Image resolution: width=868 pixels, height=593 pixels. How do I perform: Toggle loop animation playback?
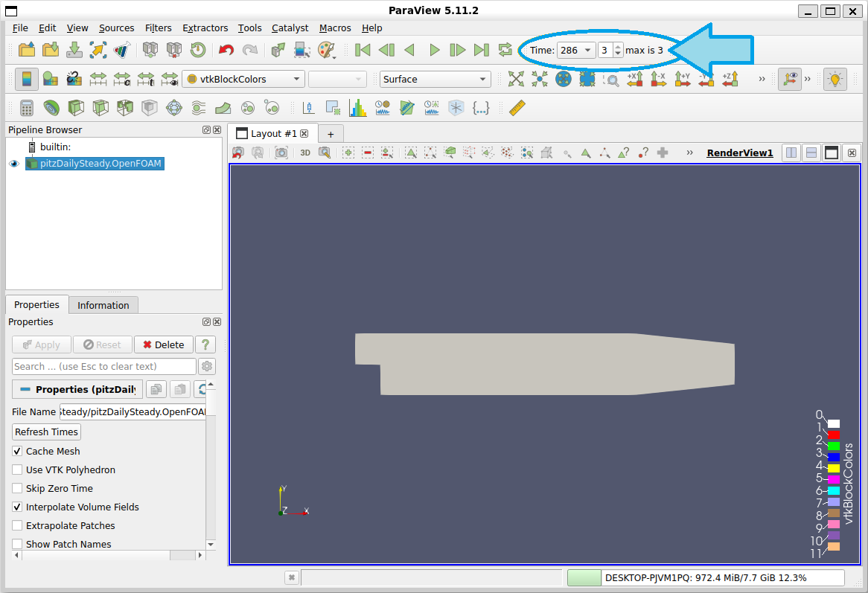coord(505,51)
